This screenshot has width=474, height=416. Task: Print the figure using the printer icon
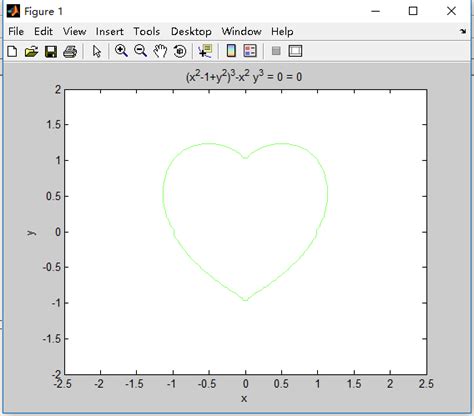(70, 51)
